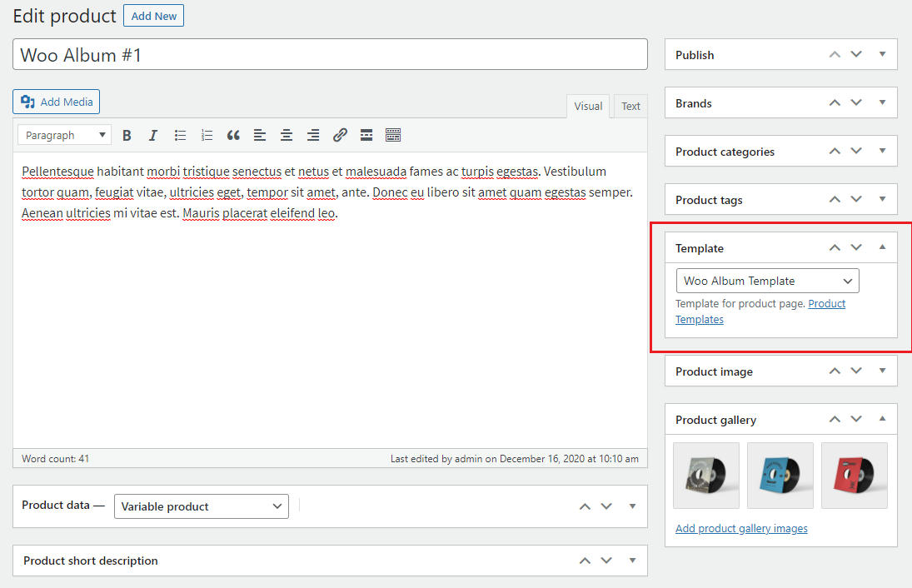Move Product tags panel down

[856, 200]
